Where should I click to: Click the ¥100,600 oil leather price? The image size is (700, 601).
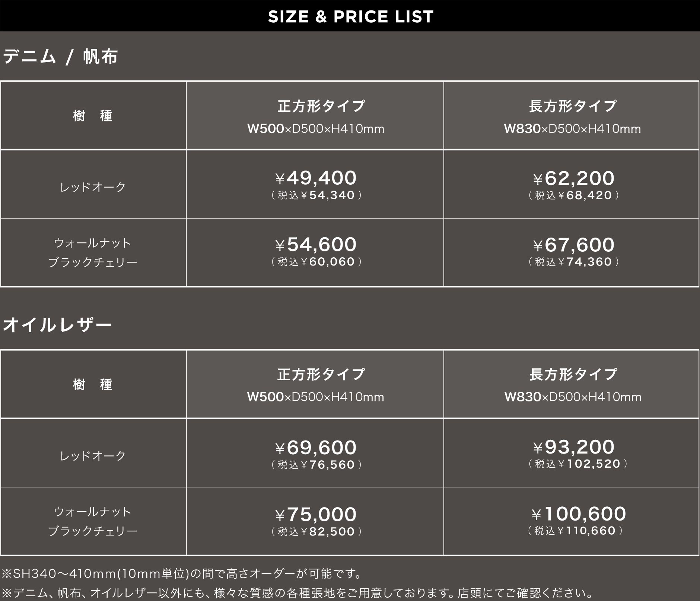coord(579,514)
